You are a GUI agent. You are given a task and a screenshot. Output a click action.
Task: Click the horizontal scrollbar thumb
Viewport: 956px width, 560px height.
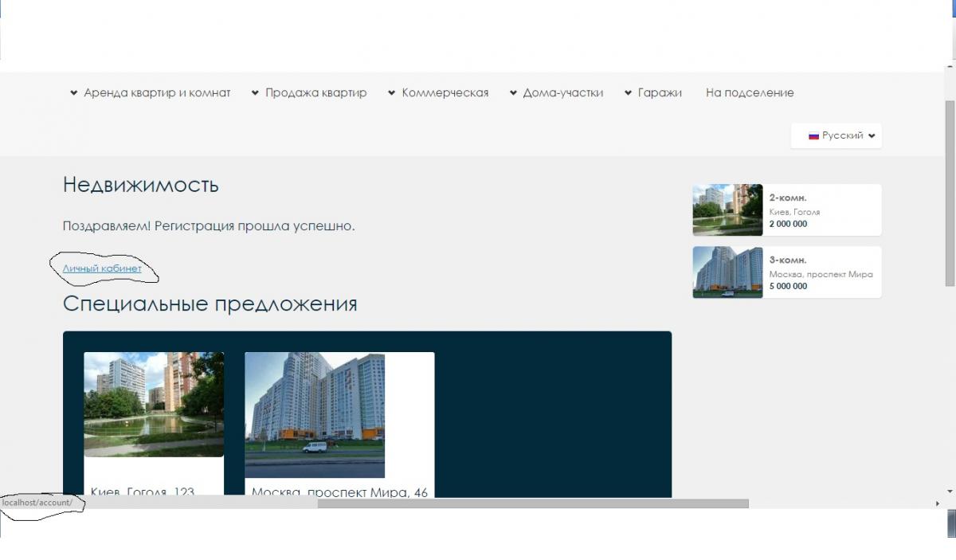point(532,503)
